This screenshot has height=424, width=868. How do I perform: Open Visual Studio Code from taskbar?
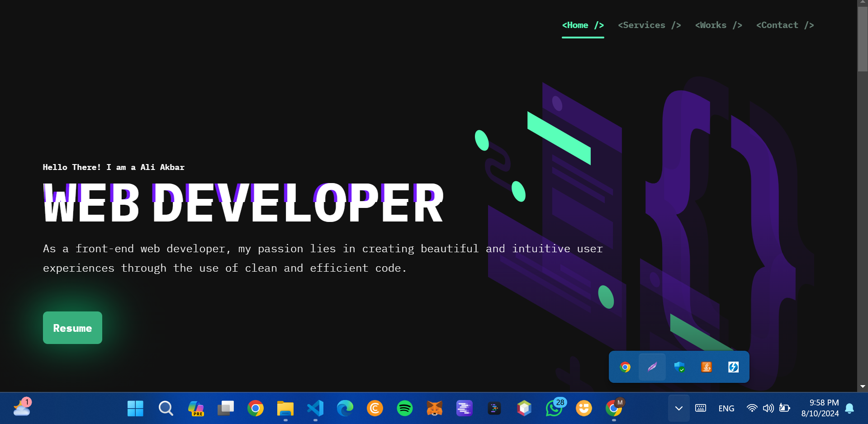coord(315,408)
